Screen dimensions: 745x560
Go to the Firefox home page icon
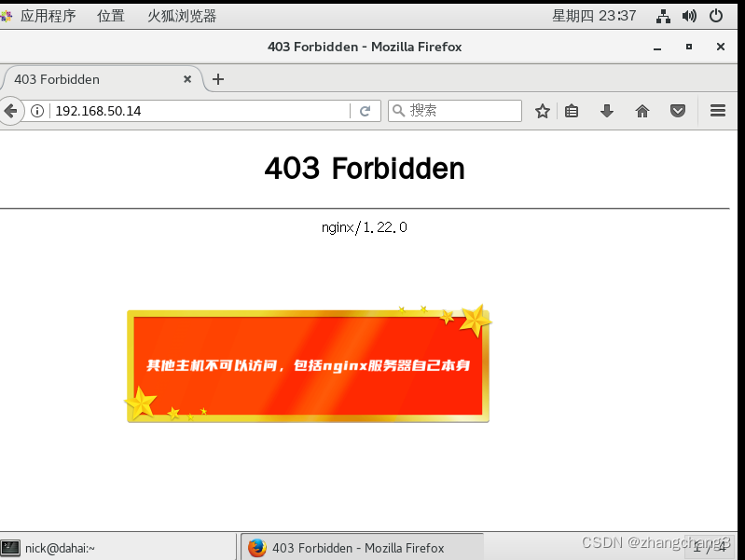tap(642, 111)
